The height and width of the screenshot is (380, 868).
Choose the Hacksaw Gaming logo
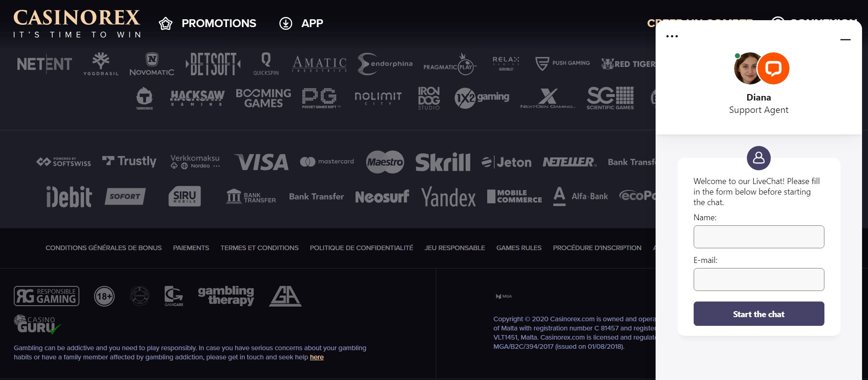[x=197, y=98]
